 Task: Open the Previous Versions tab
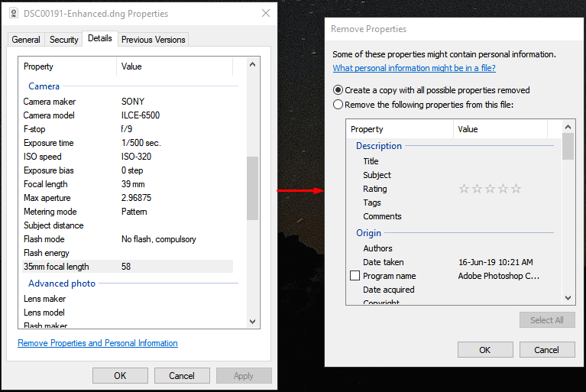[154, 40]
